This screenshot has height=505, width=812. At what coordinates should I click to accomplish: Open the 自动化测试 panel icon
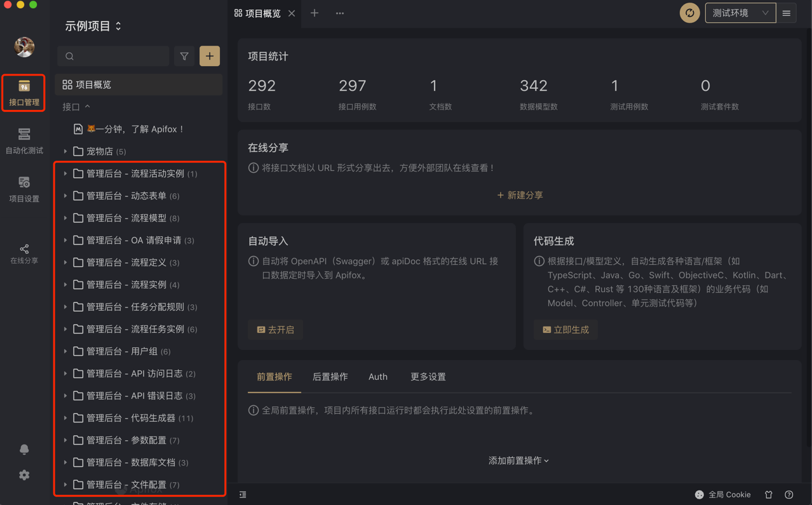(24, 140)
